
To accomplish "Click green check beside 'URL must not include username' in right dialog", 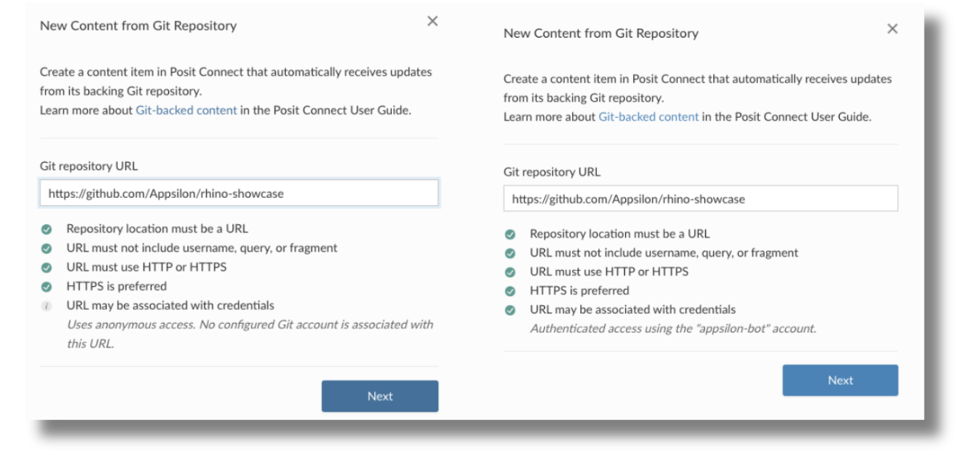I will pyautogui.click(x=510, y=253).
